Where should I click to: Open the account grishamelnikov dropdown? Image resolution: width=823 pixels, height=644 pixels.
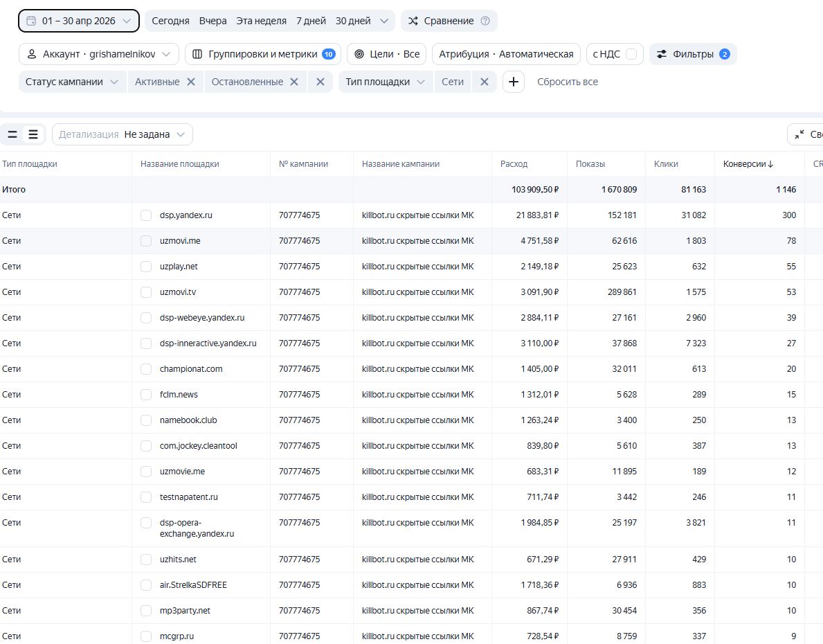[99, 54]
